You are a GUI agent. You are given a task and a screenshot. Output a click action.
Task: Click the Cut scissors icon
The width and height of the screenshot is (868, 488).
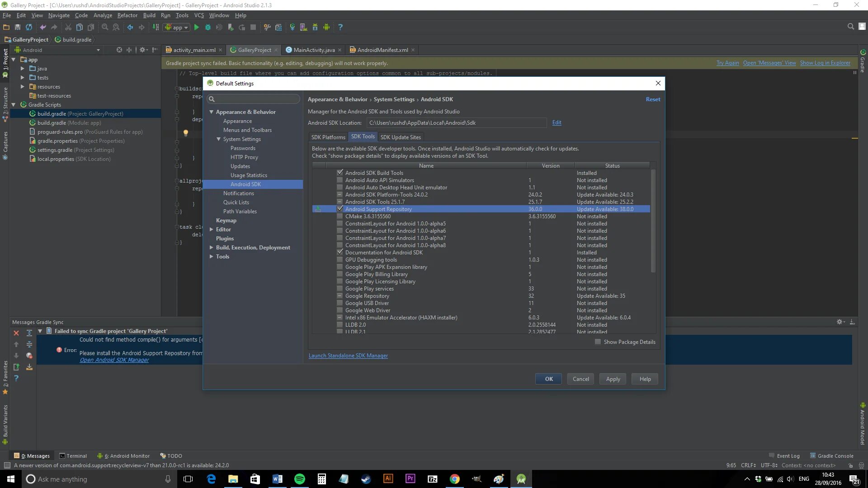(68, 27)
